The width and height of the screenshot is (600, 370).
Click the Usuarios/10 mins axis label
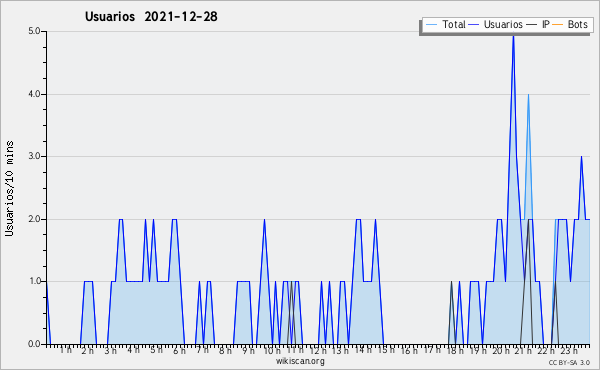(x=9, y=189)
